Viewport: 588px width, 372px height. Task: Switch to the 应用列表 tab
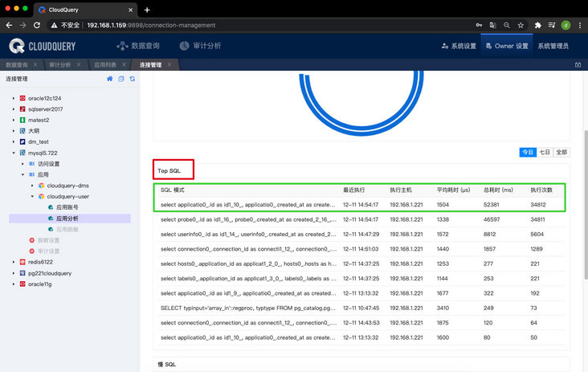[105, 65]
